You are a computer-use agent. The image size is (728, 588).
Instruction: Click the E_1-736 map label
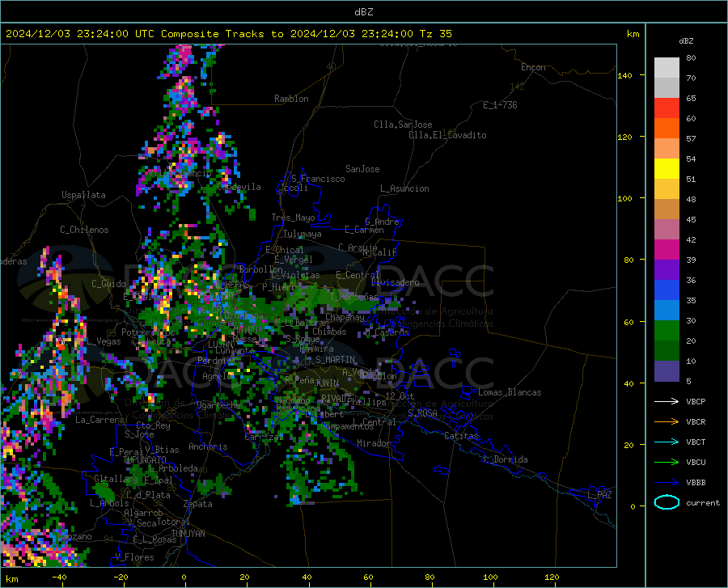(500, 105)
